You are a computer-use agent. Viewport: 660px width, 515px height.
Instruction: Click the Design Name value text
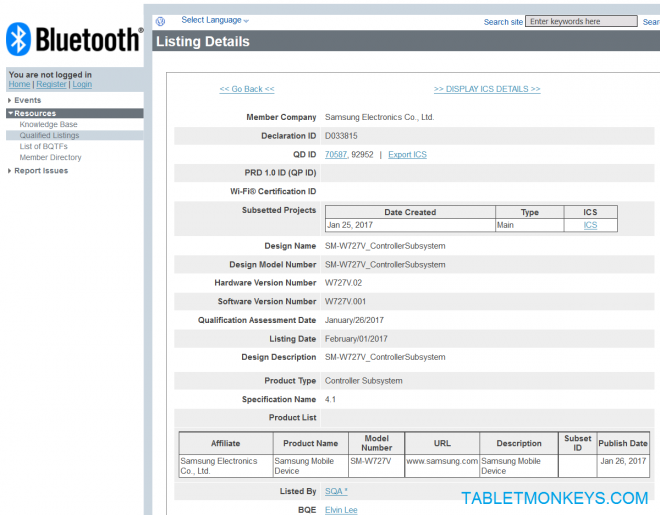385,246
